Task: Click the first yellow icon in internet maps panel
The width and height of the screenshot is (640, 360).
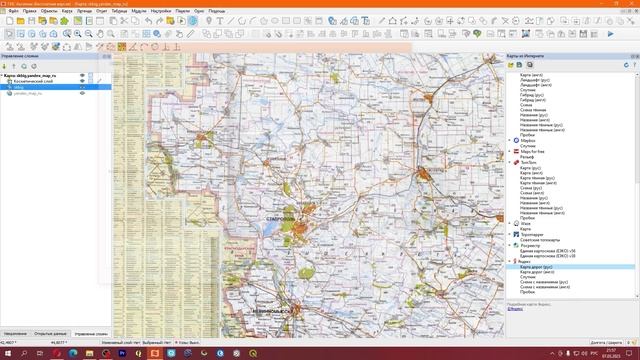Action: pos(511,65)
